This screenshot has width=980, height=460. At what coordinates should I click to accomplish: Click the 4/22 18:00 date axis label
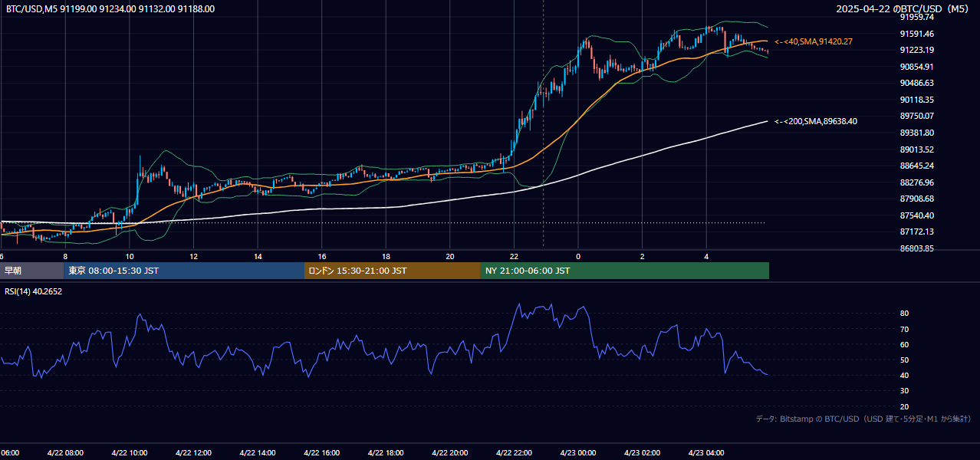pyautogui.click(x=385, y=453)
